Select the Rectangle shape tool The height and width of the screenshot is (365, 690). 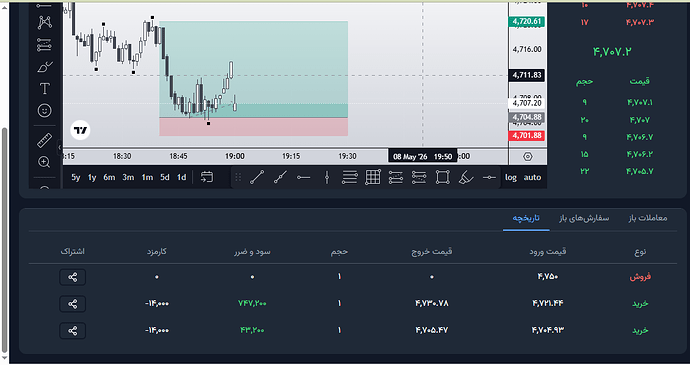[x=442, y=177]
